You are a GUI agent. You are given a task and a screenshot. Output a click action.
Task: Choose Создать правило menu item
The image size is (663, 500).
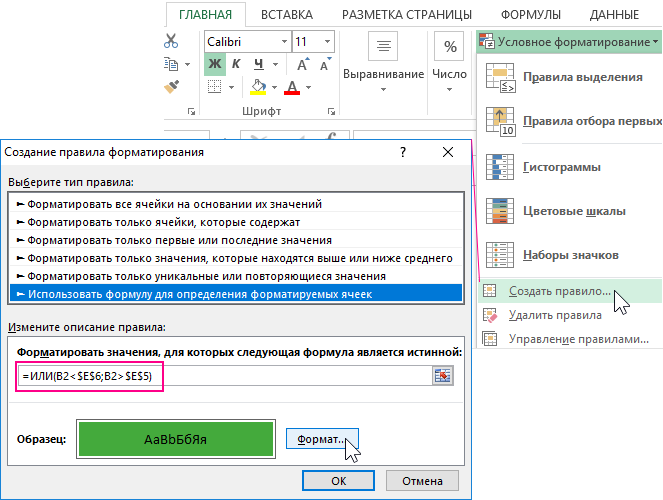tap(570, 291)
